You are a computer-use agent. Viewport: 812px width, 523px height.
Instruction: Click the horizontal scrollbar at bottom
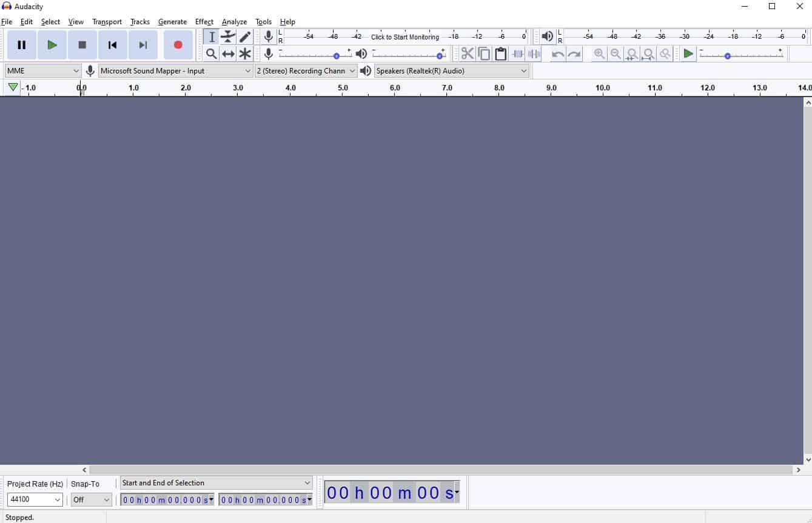tap(441, 470)
